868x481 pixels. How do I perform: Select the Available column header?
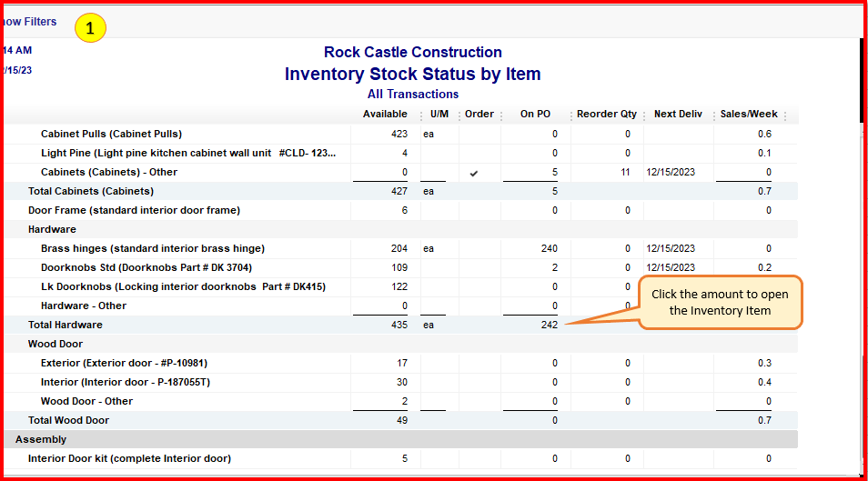(x=385, y=114)
